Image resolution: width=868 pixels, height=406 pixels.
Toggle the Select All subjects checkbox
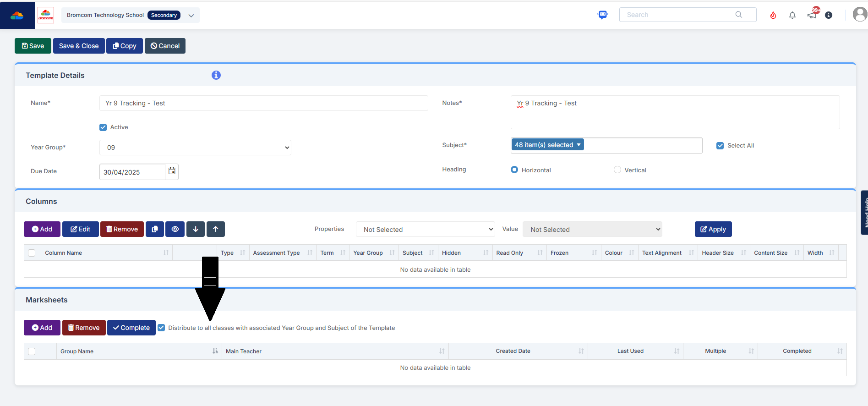pos(720,146)
